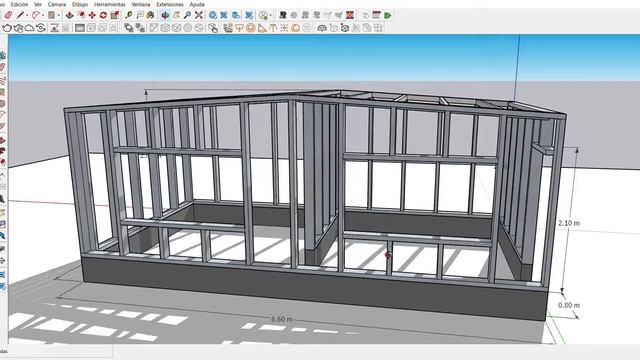
Task: Select the Rectangle shape tool
Action: (x=51, y=16)
